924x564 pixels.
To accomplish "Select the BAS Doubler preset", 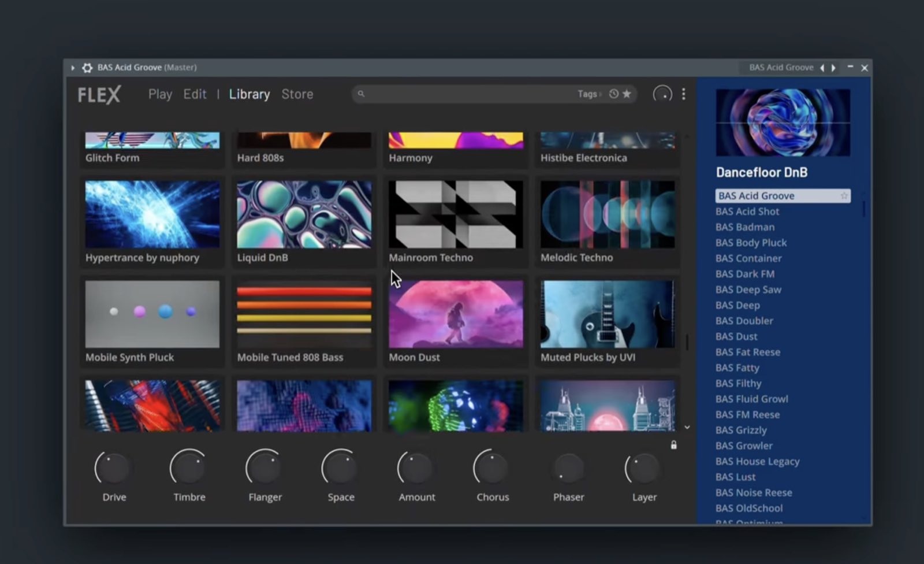I will click(x=744, y=321).
